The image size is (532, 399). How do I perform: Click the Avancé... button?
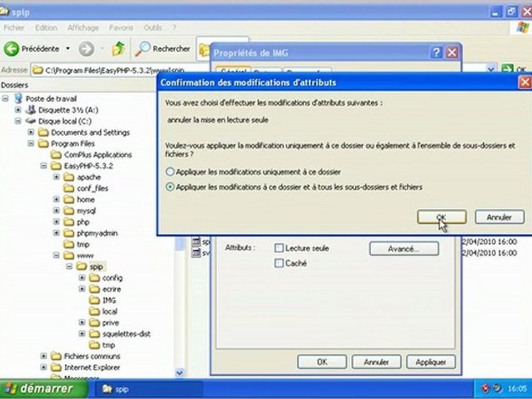pyautogui.click(x=404, y=249)
